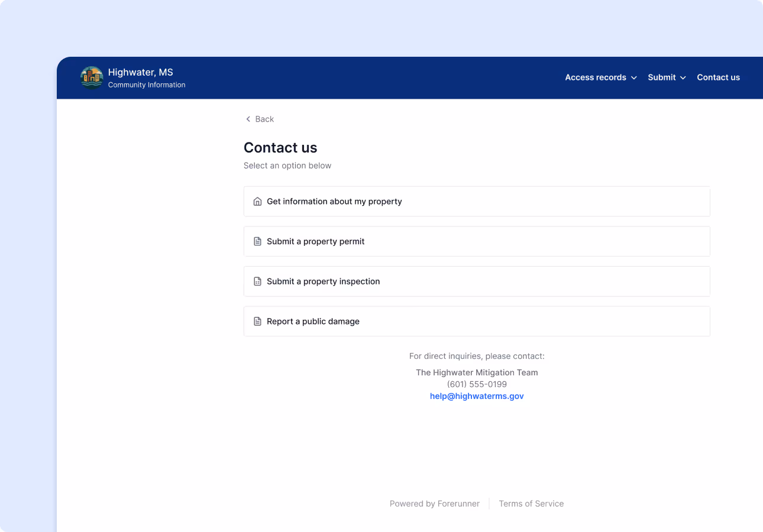Click the Community Information subtitle
This screenshot has width=763, height=532.
(x=147, y=85)
